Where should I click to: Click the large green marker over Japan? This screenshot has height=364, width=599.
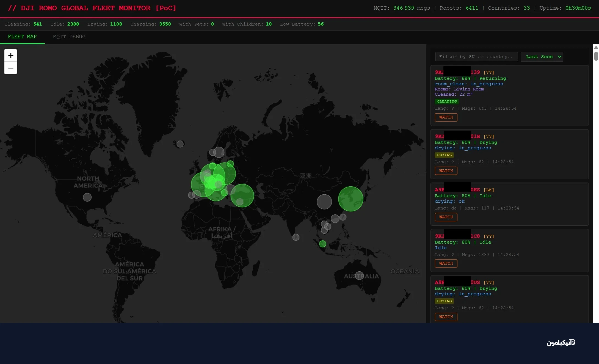350,199
